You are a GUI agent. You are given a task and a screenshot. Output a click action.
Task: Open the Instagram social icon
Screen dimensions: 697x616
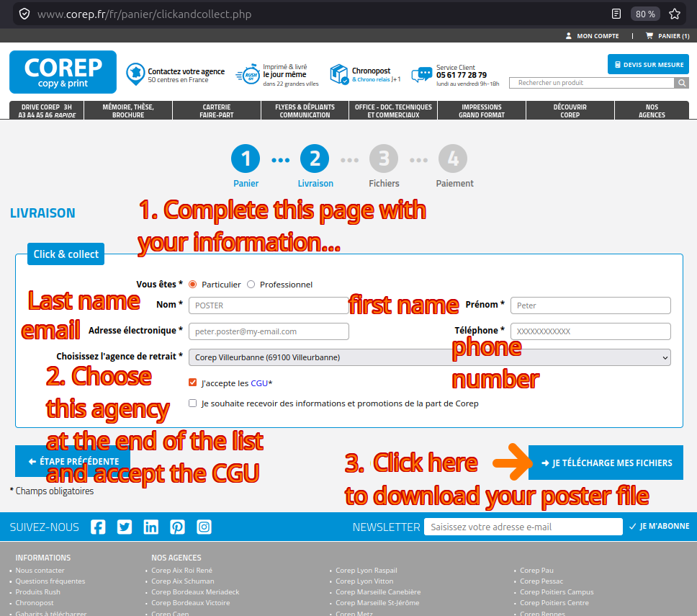click(204, 527)
